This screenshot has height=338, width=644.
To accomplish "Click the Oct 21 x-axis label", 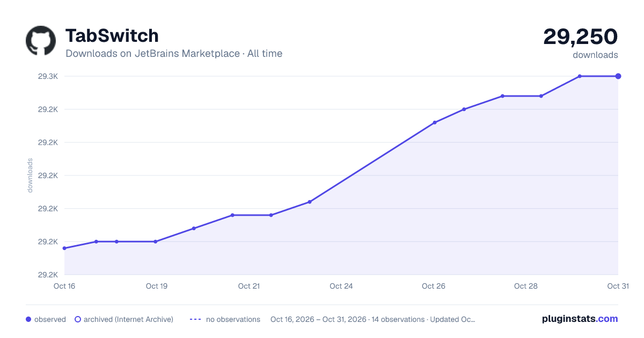I will click(x=249, y=286).
